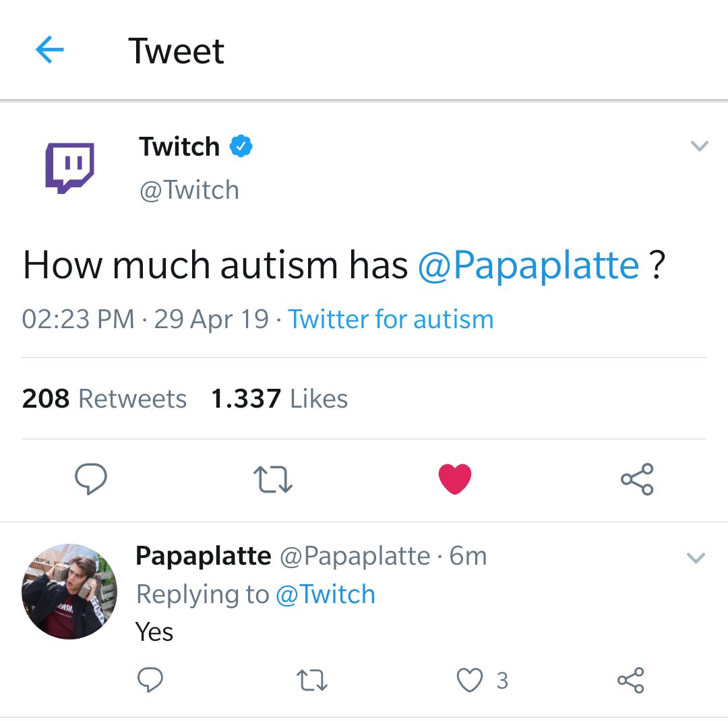Share the Twitch tweet
Screen dimensions: 728x721
click(637, 479)
